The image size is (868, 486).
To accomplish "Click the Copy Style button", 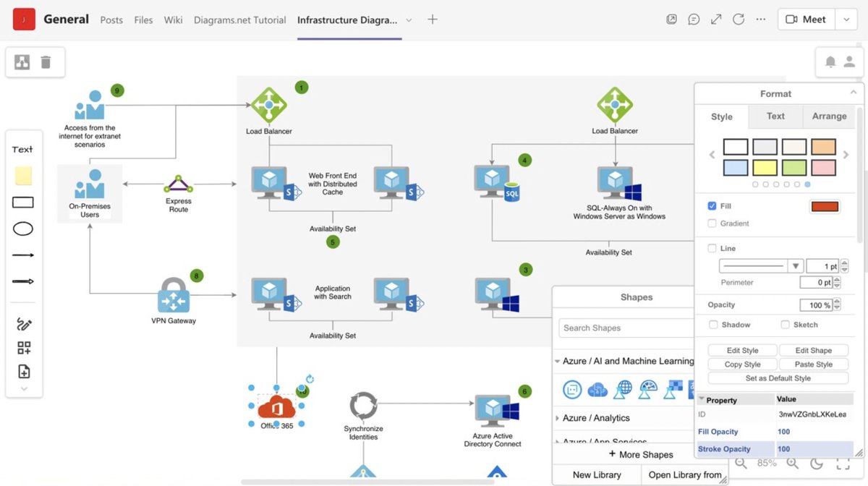I will tap(742, 364).
